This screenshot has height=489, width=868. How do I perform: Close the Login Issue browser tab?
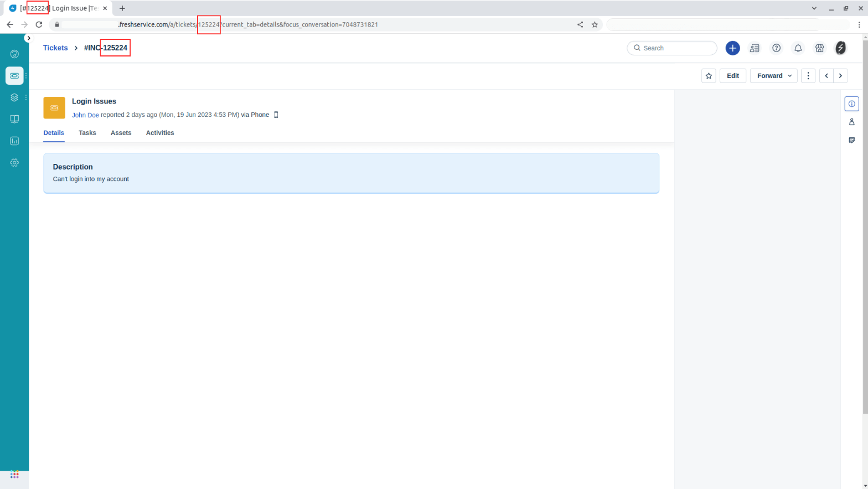[105, 8]
